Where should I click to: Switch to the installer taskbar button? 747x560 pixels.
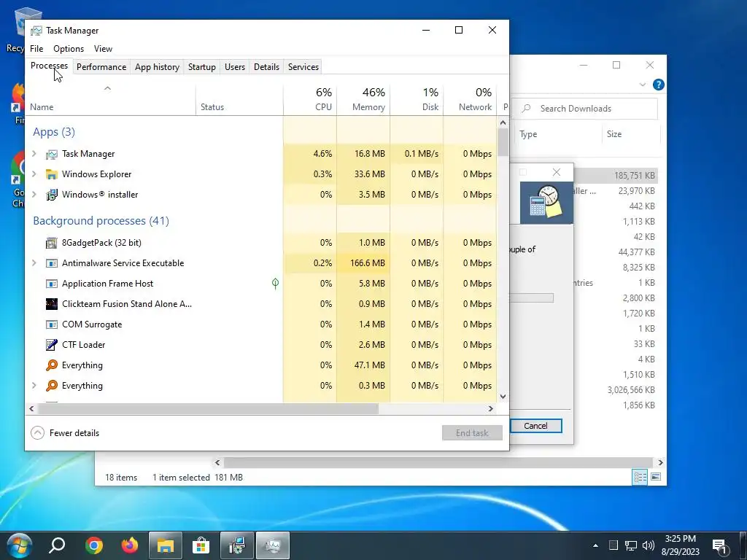tap(237, 545)
